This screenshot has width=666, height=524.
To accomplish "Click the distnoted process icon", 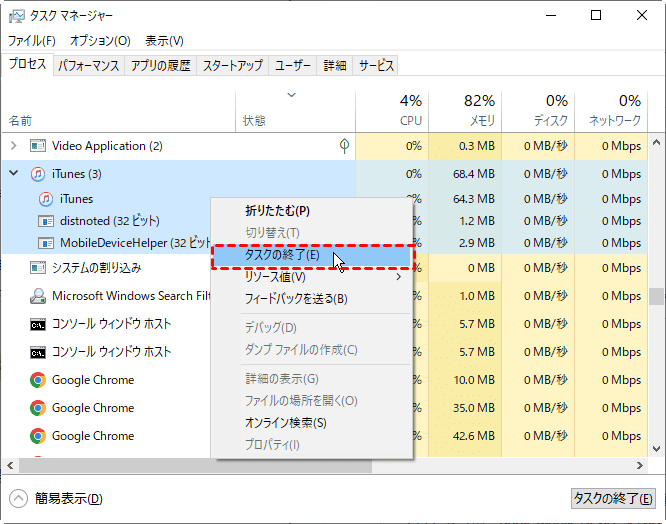I will coord(46,220).
